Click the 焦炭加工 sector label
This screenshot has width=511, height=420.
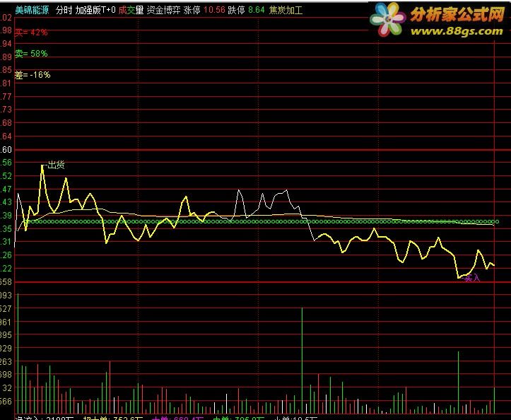(x=286, y=10)
